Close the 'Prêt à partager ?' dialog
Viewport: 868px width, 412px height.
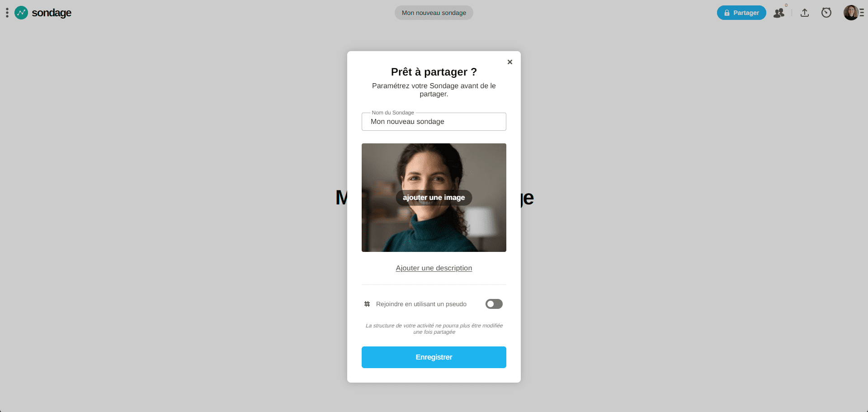pos(510,62)
